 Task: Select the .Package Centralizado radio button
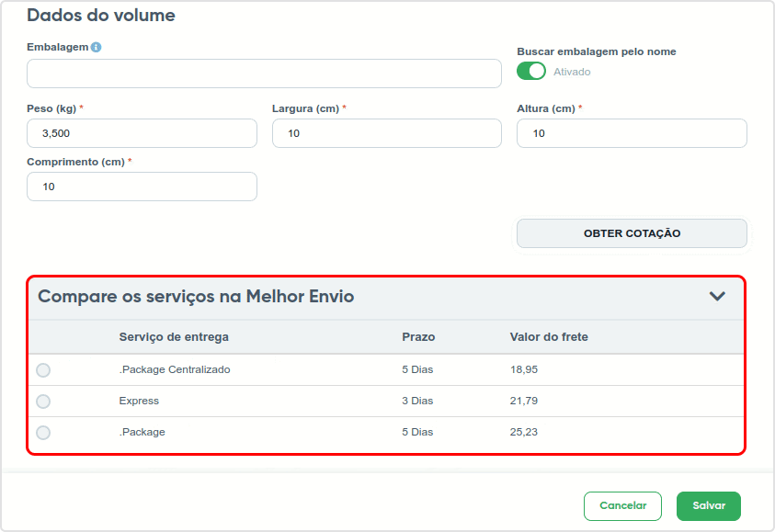43,370
